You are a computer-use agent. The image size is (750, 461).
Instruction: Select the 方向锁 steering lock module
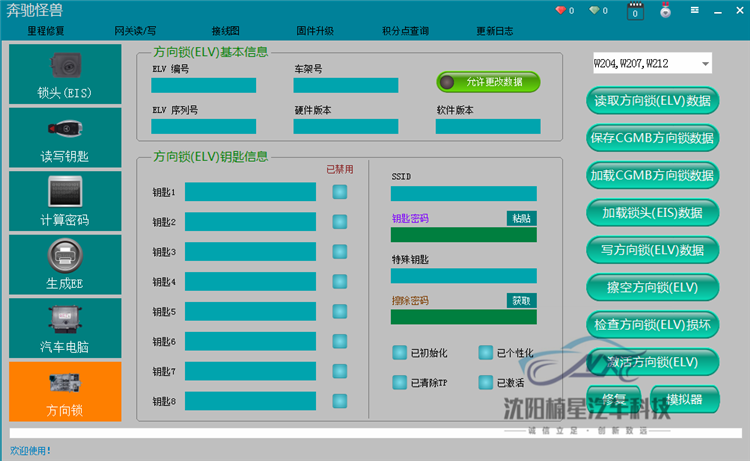coord(65,391)
